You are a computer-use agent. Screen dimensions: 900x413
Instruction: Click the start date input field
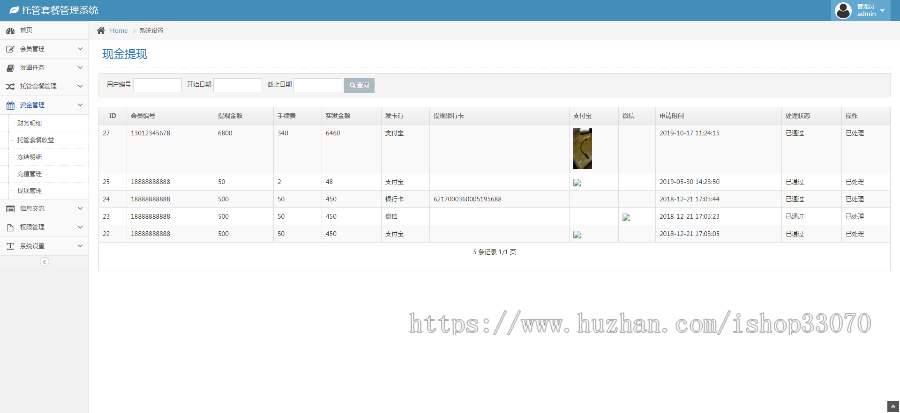[238, 85]
